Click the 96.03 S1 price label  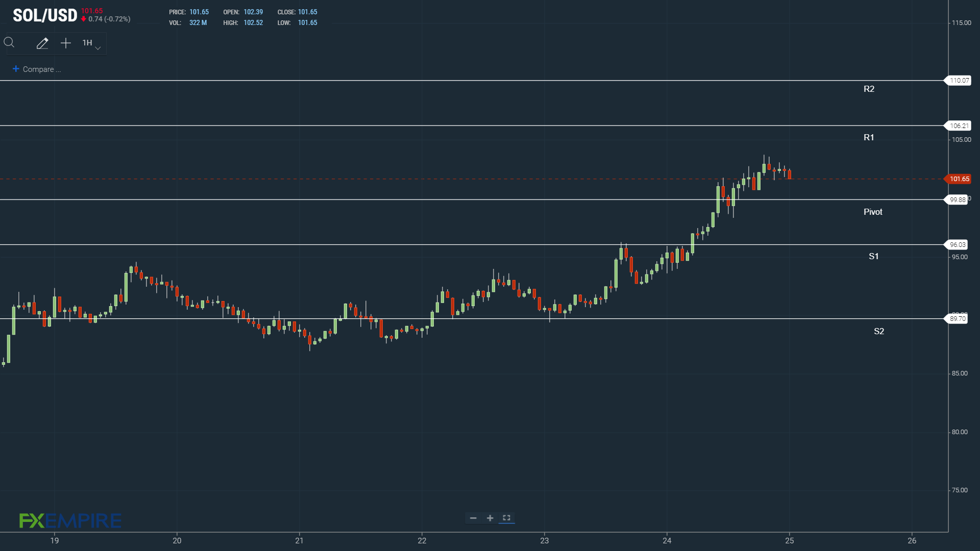coord(957,245)
